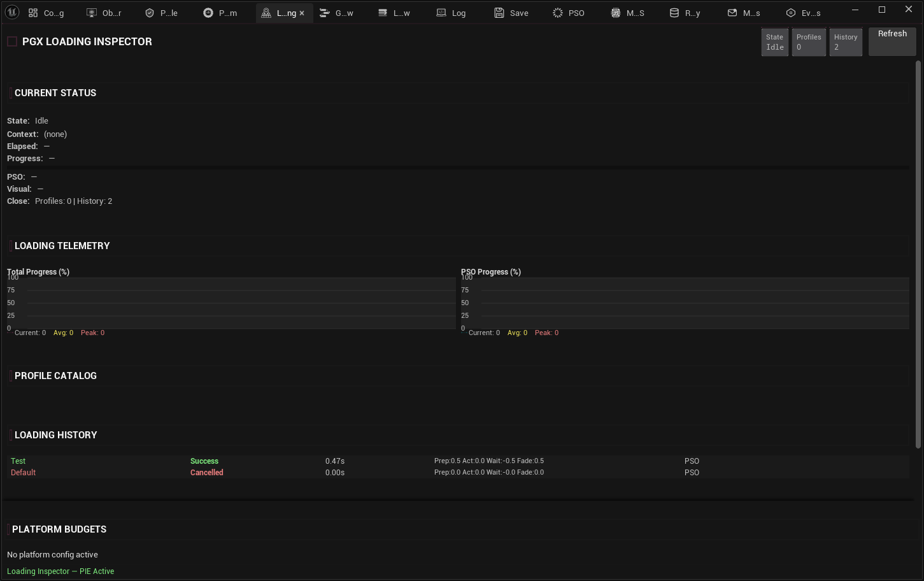Click the Total Progress (%) chart label
The image size is (924, 581).
click(x=38, y=272)
